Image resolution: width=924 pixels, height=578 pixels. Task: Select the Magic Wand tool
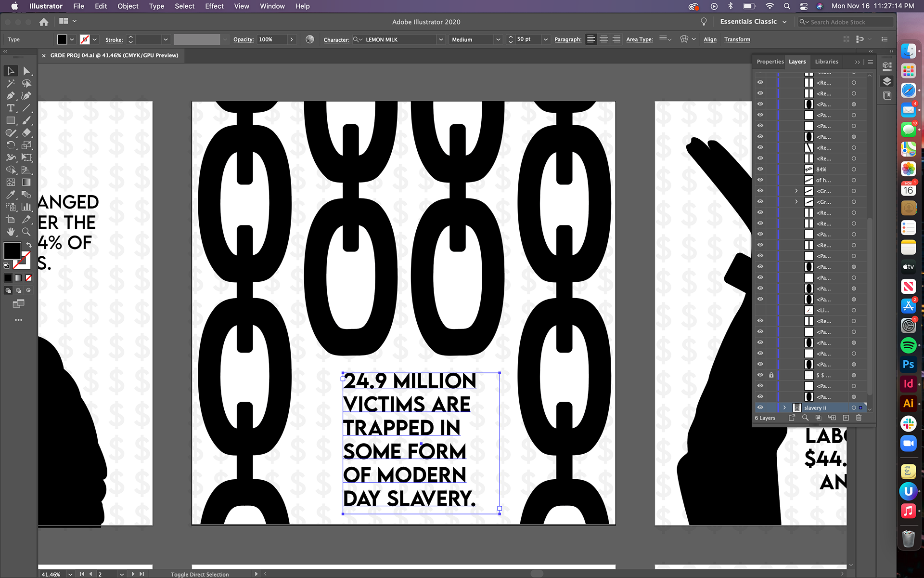click(11, 83)
